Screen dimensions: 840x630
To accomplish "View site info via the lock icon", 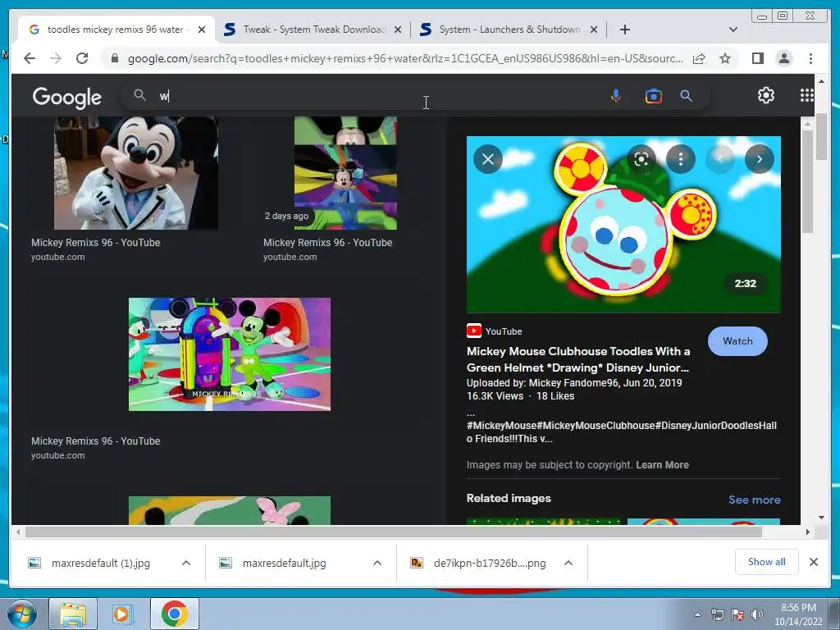I will click(114, 58).
